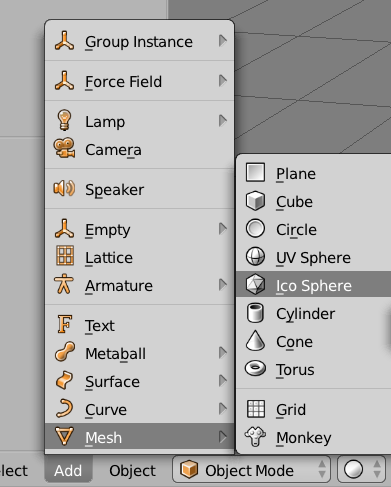Open the Lamp submenu arrow
The image size is (391, 487).
[223, 121]
